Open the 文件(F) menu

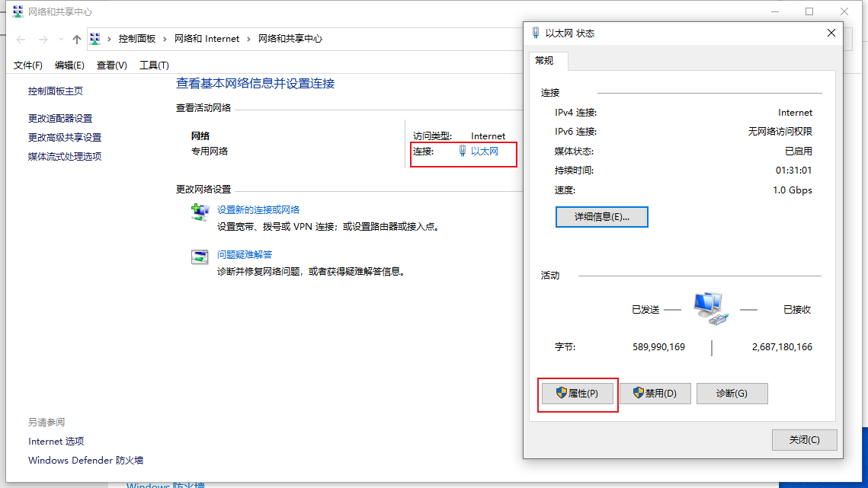pos(28,65)
